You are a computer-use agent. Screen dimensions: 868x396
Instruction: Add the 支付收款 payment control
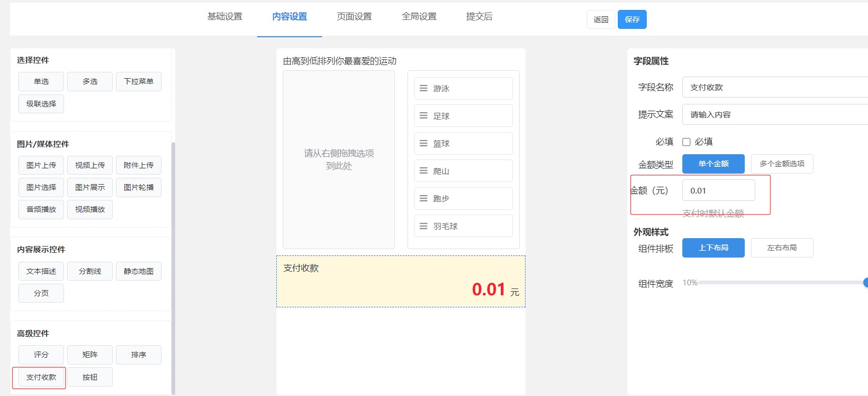41,377
